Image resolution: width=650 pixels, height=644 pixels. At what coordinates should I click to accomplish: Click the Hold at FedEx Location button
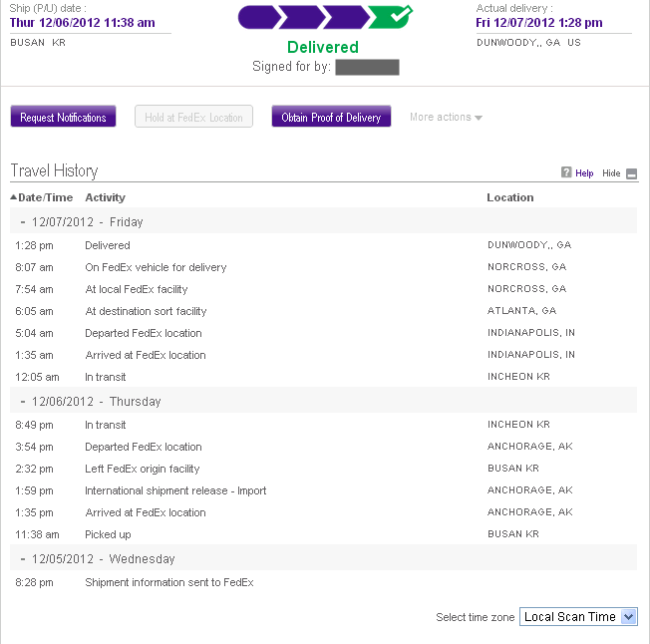194,118
